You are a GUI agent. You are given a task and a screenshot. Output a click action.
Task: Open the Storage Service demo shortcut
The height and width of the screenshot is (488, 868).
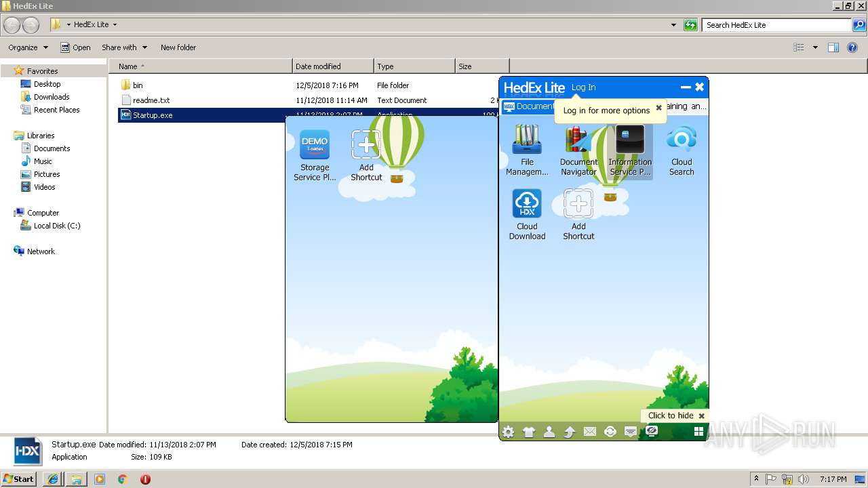(315, 155)
